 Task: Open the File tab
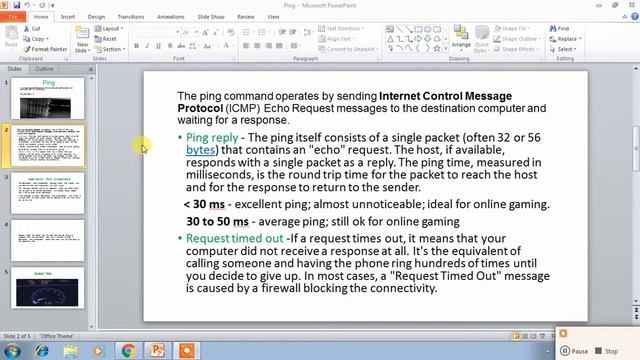[13, 17]
